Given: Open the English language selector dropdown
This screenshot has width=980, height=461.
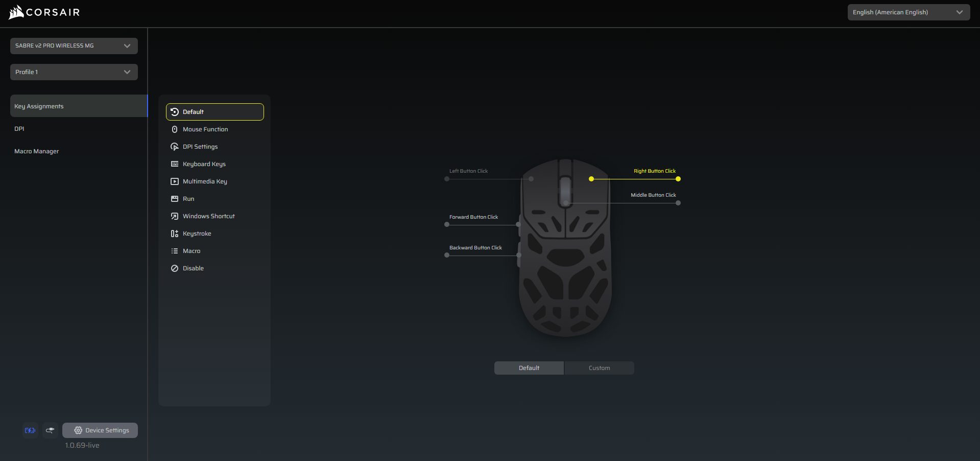Looking at the screenshot, I should pyautogui.click(x=908, y=12).
